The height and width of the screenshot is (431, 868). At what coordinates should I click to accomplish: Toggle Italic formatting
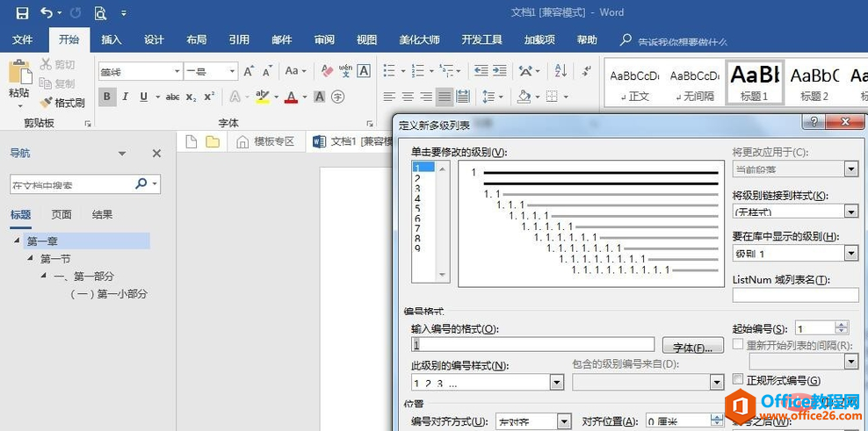click(x=125, y=97)
